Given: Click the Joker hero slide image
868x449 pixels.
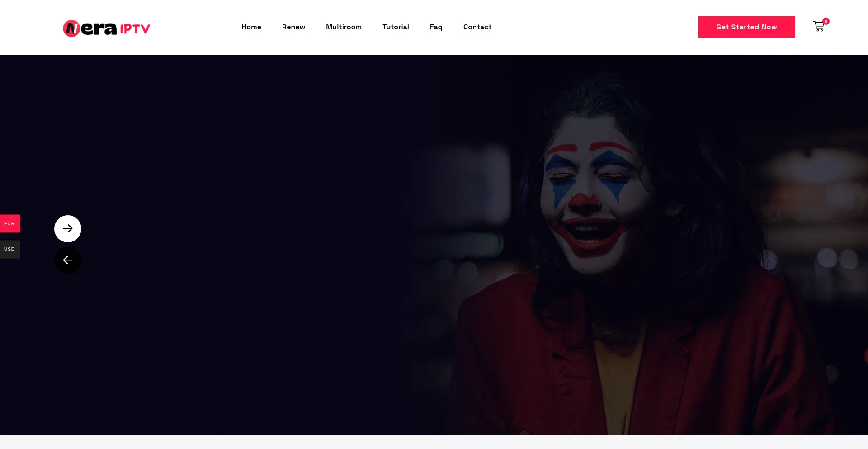Looking at the screenshot, I should [434, 245].
